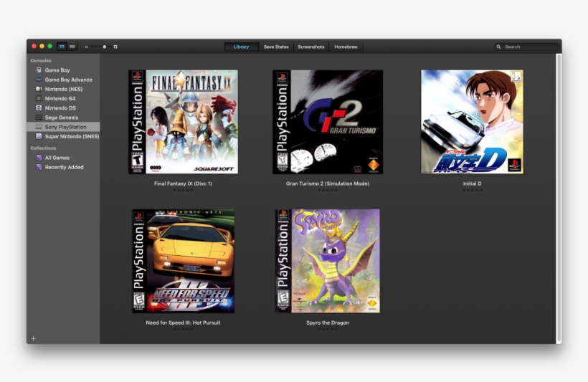Select Final Fantasy IX cover art
588x382 pixels.
coord(184,122)
